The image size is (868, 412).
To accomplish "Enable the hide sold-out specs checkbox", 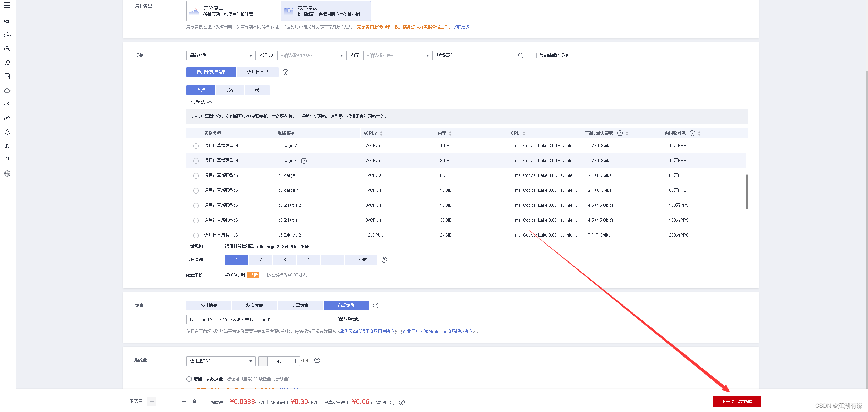I will [534, 55].
